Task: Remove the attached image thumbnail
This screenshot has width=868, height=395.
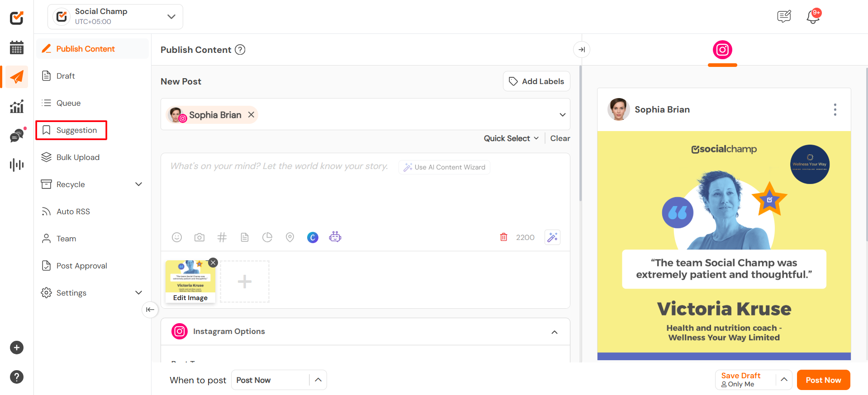Action: coord(213,263)
